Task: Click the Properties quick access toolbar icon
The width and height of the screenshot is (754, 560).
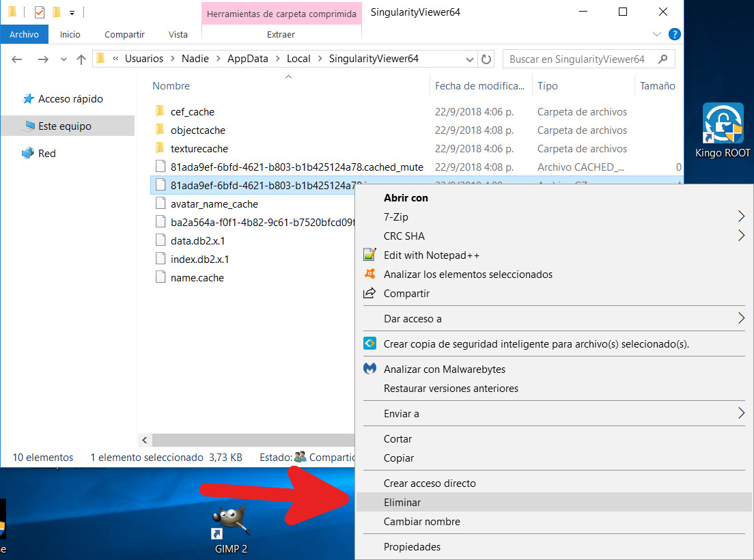Action: point(39,12)
